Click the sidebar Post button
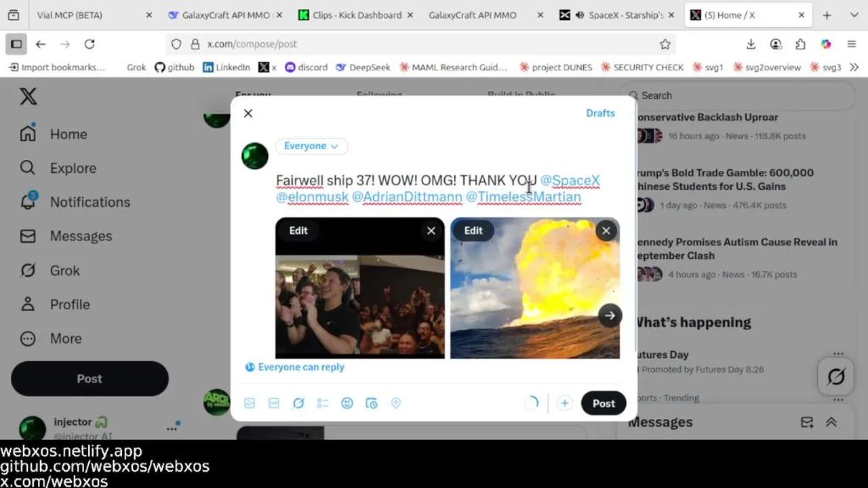The width and height of the screenshot is (868, 488). coord(90,379)
